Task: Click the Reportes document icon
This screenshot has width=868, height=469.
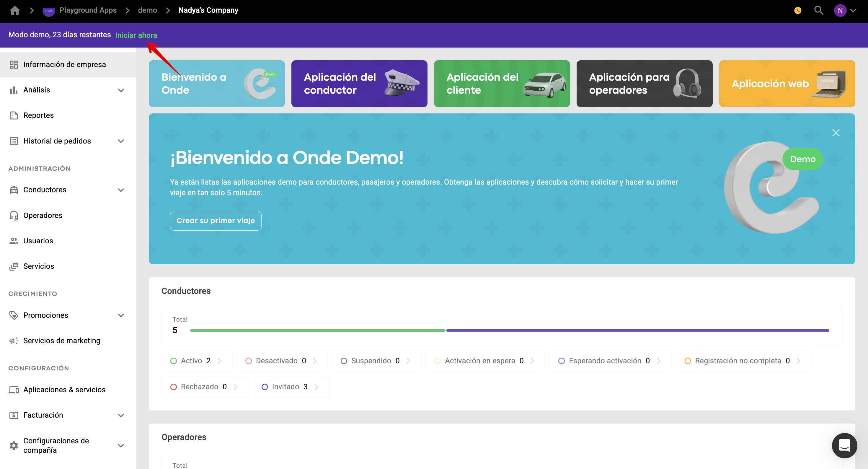Action: pyautogui.click(x=14, y=115)
